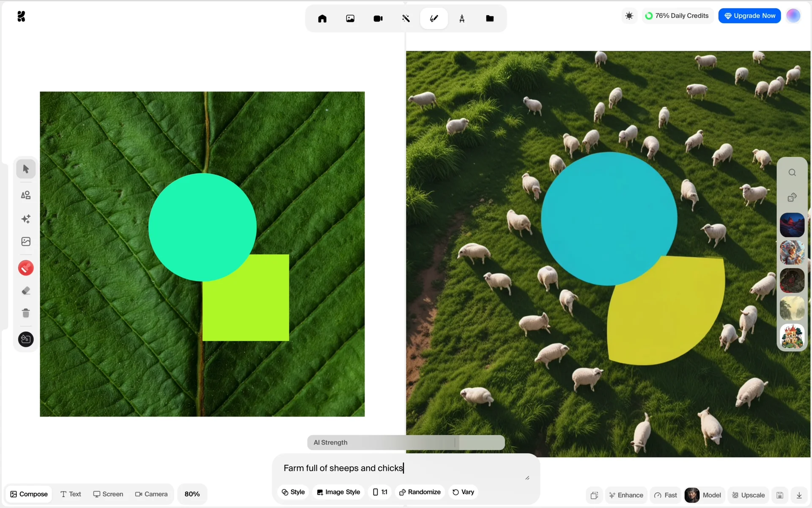Click the AI sparkle tool
The height and width of the screenshot is (508, 812).
pyautogui.click(x=26, y=219)
